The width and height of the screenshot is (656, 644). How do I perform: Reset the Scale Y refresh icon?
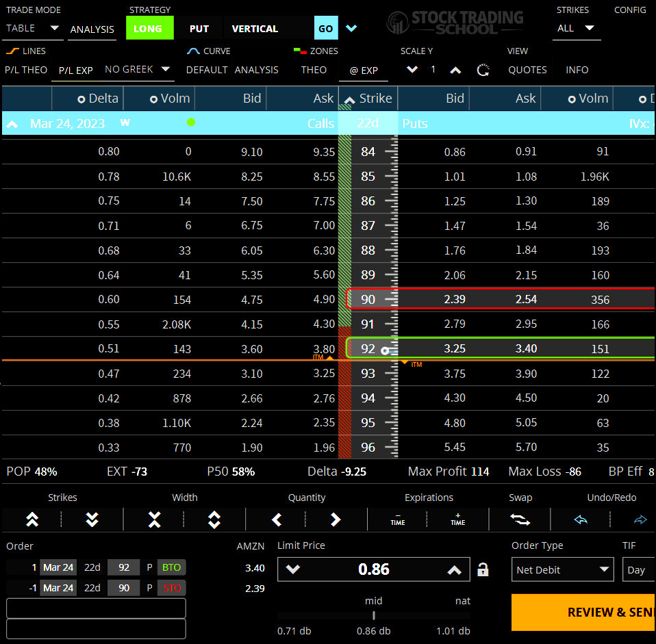[483, 70]
